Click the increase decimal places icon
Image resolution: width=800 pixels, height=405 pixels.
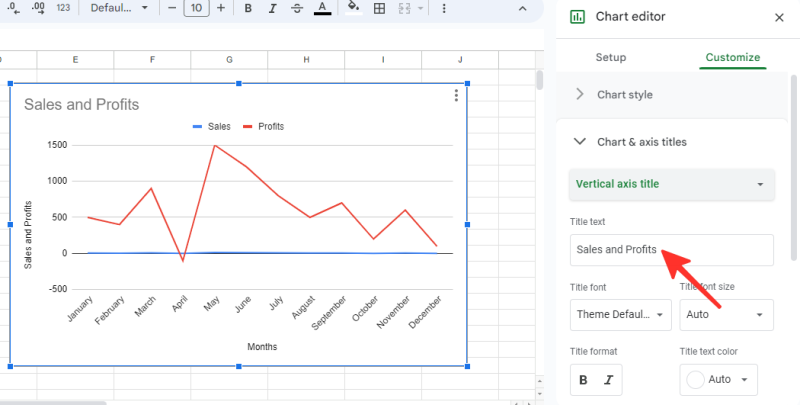[x=39, y=8]
